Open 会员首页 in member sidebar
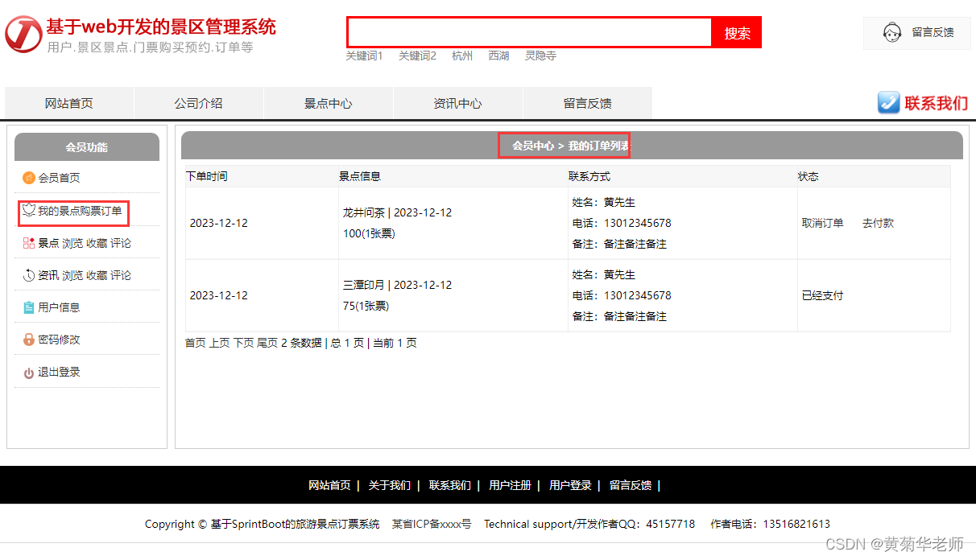This screenshot has width=976, height=560. [x=59, y=178]
